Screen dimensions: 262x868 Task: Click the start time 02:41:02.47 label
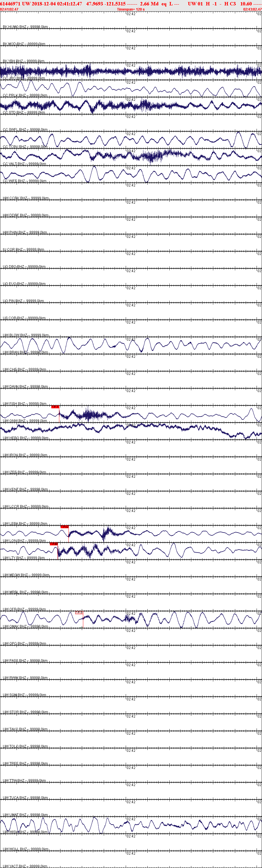click(x=9, y=9)
